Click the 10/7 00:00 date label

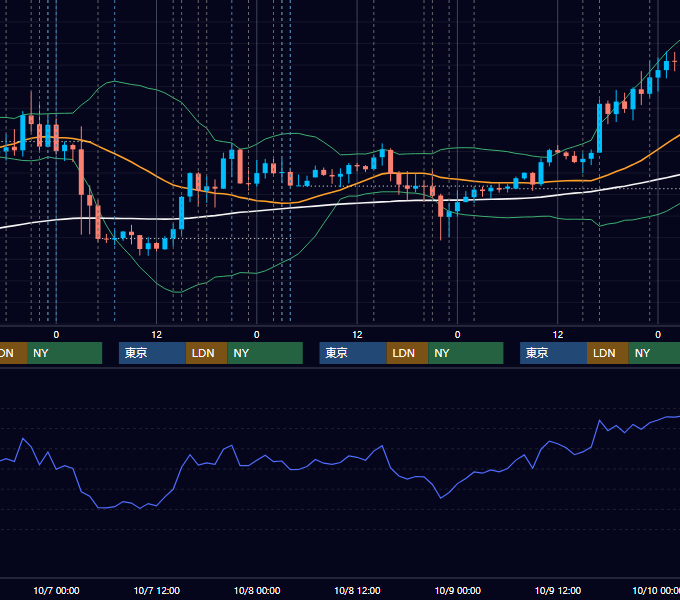click(56, 590)
